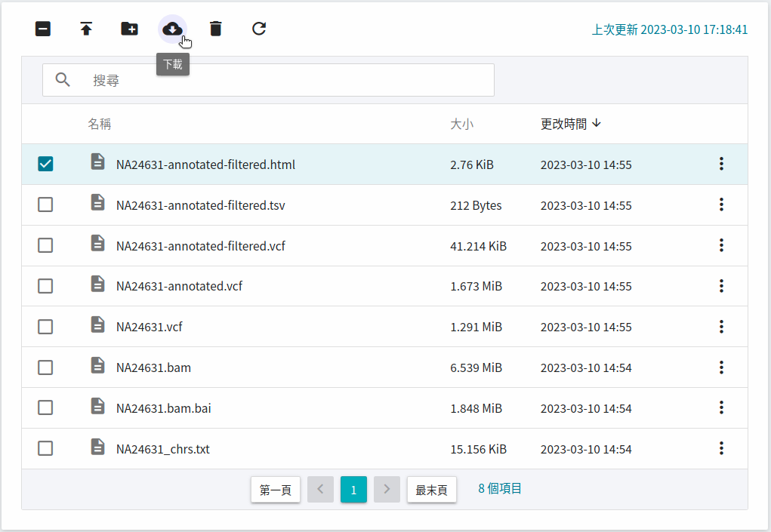Go to 最末頁 last page button
This screenshot has width=771, height=532.
[432, 489]
